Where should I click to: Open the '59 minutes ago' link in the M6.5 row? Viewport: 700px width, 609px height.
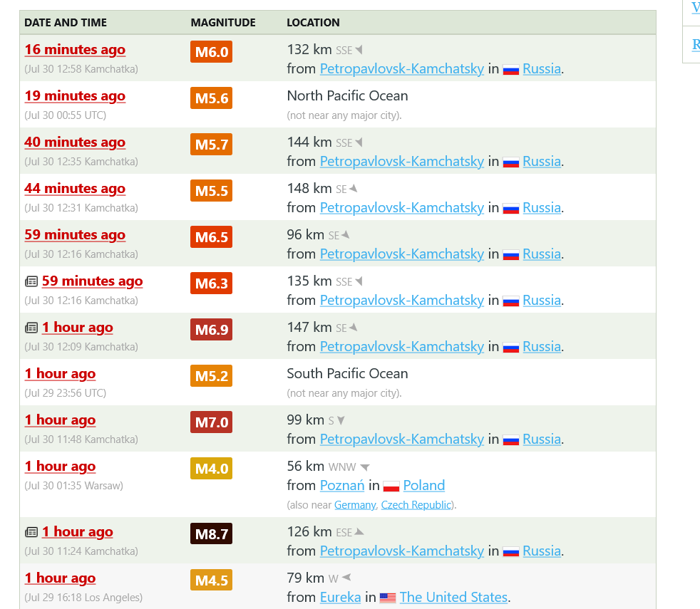pos(75,234)
